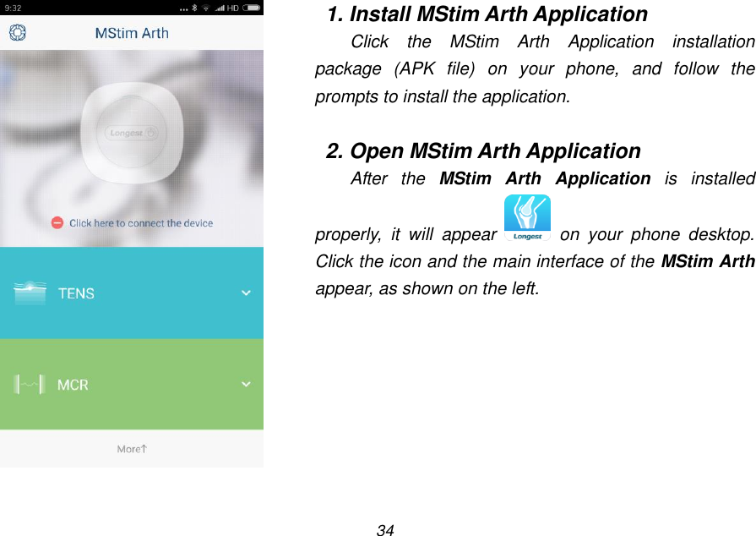Tap the Wi-Fi icon in the status bar
Image resolution: width=756 pixels, height=536 pixels.
pos(205,8)
